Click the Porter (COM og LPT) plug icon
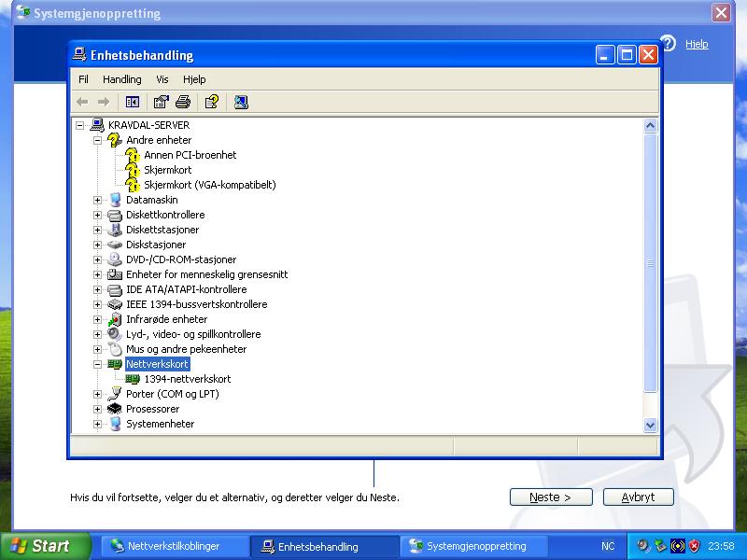This screenshot has width=747, height=560. click(115, 394)
